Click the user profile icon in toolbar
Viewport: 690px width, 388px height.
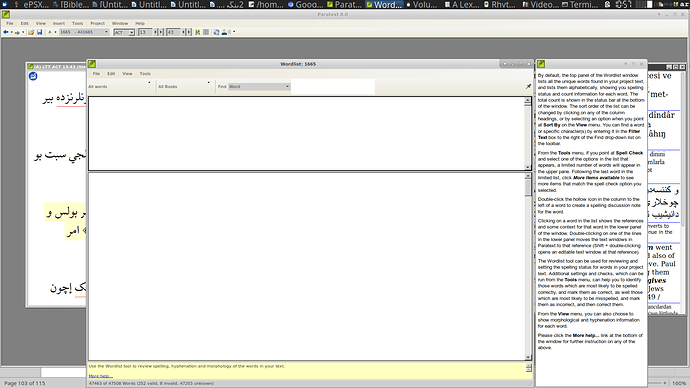[225, 32]
